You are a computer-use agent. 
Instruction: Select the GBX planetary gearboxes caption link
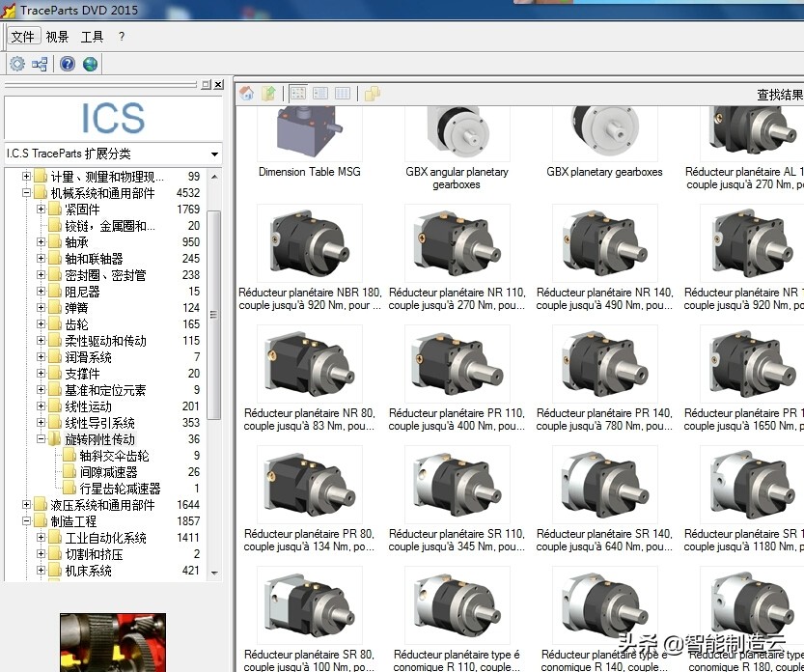coord(604,170)
